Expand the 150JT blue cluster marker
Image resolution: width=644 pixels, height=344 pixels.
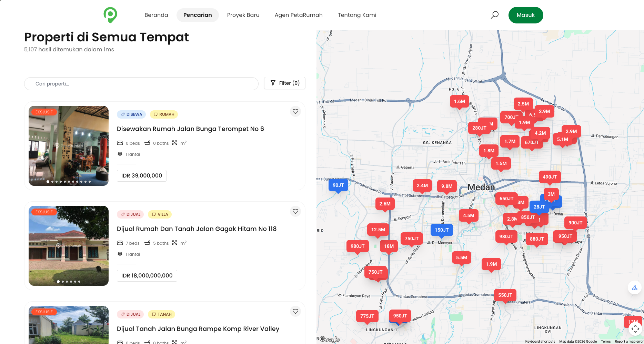442,230
